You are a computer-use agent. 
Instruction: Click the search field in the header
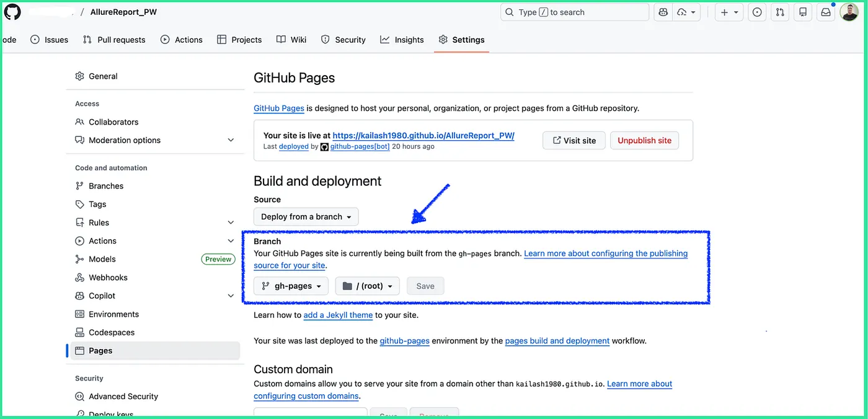pyautogui.click(x=575, y=12)
